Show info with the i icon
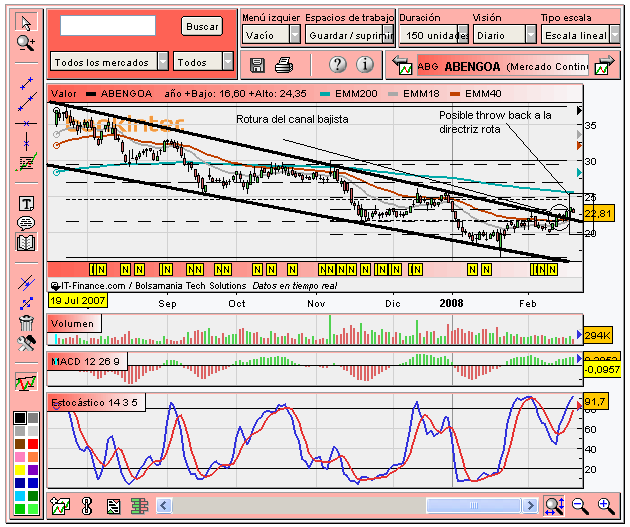This screenshot has height=527, width=630. pos(365,64)
